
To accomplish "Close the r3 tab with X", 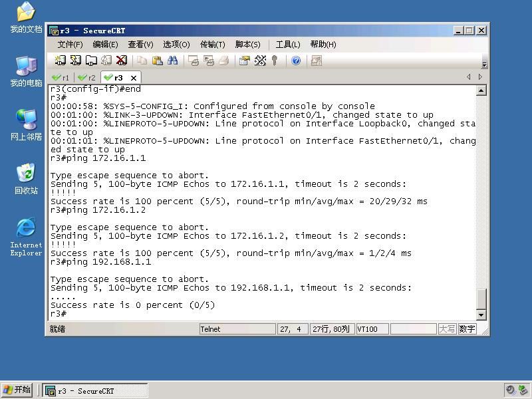I will pyautogui.click(x=134, y=78).
